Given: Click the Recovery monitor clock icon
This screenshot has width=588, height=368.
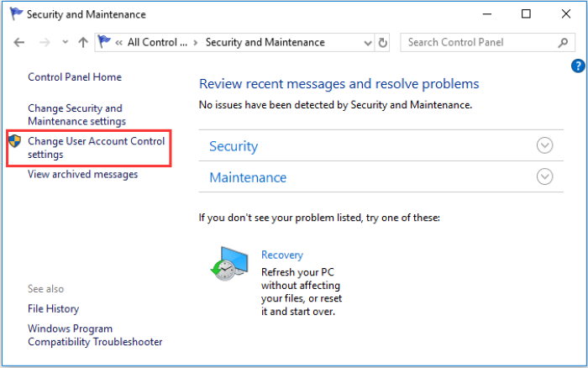Looking at the screenshot, I should (x=229, y=264).
